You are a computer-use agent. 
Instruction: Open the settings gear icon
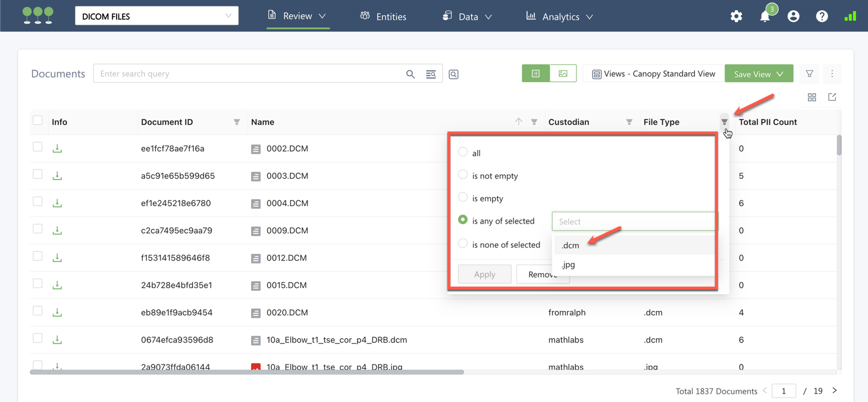point(736,17)
